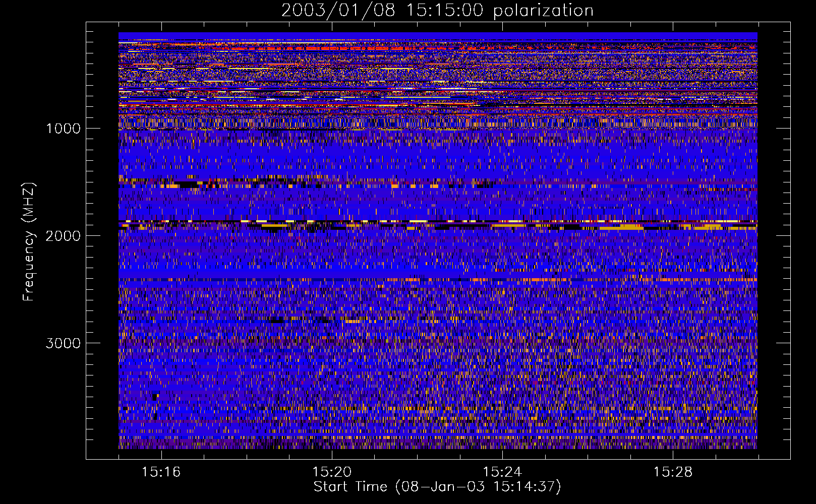Click the 15:16 time tick label
Viewport: 816px width, 504px height.
click(x=161, y=472)
